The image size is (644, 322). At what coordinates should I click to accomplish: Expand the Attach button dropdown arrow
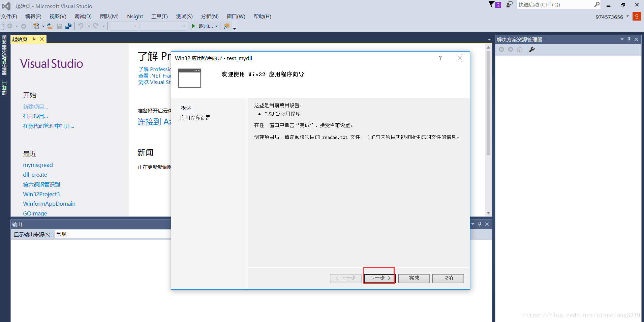216,26
